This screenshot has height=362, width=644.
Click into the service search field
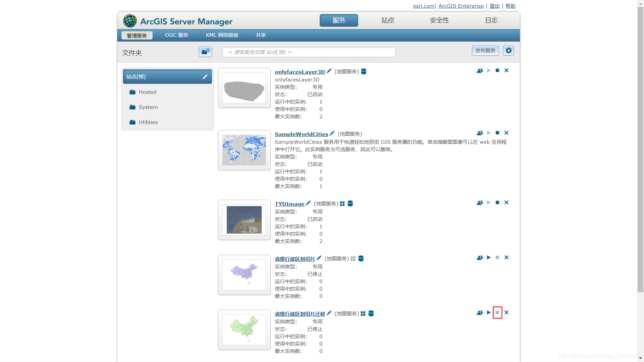tap(309, 52)
